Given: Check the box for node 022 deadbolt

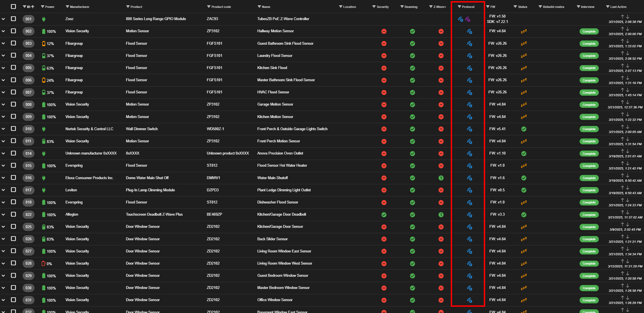Looking at the screenshot, I should tap(13, 214).
